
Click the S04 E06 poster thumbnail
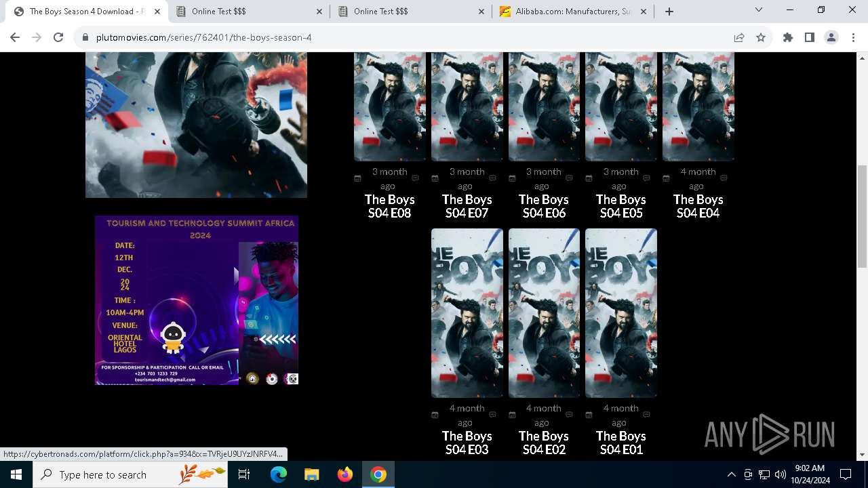pos(544,106)
